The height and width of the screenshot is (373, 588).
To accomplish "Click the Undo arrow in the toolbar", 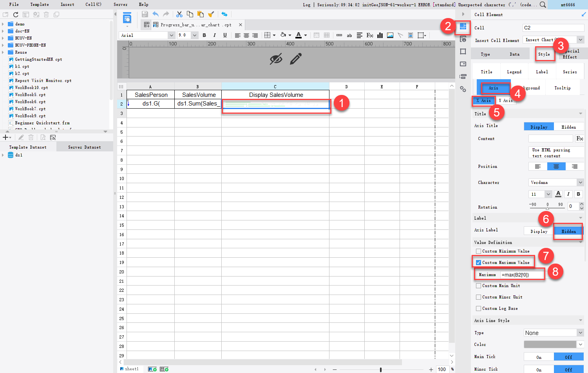I will [156, 14].
